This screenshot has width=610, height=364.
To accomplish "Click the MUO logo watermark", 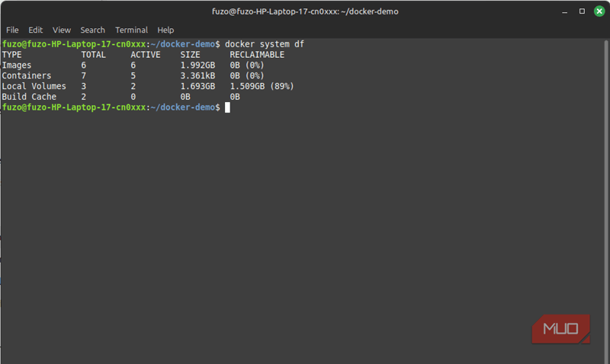I will 560,330.
